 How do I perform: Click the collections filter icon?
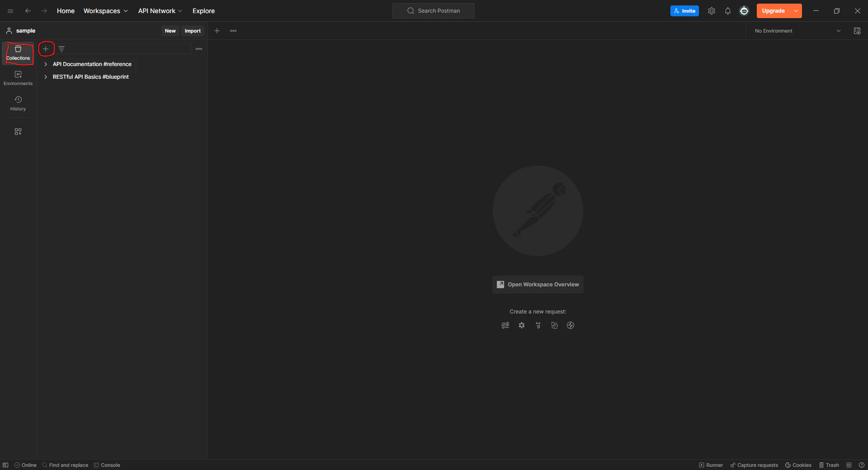pos(61,49)
